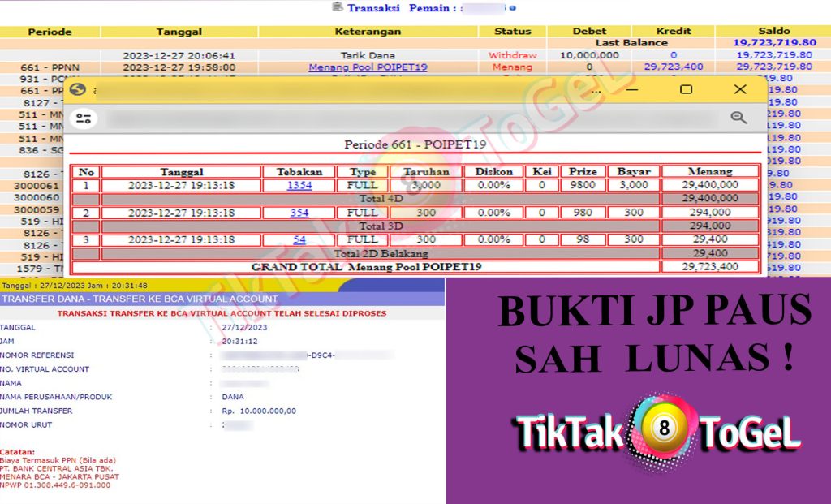Select the Total 3D row label
Image resolution: width=831 pixels, height=504 pixels.
click(381, 226)
